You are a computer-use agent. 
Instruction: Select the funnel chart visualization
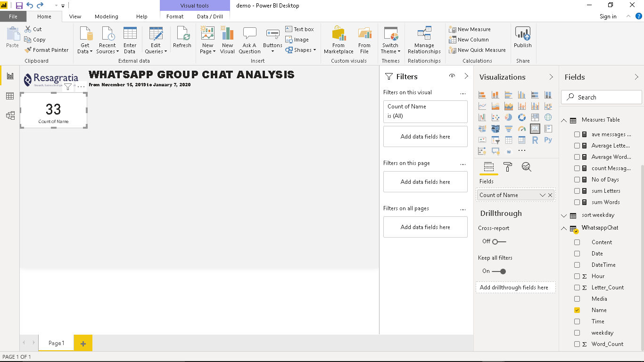[509, 129]
